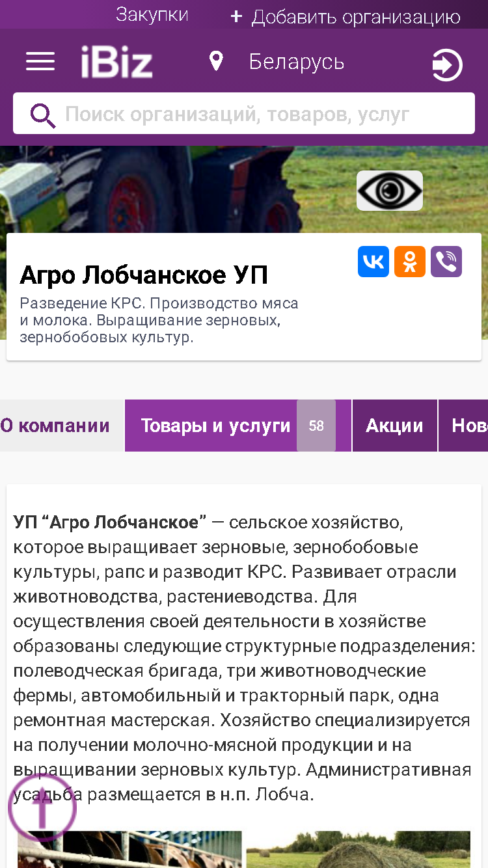
Task: Go to the Акции tab
Action: (395, 426)
